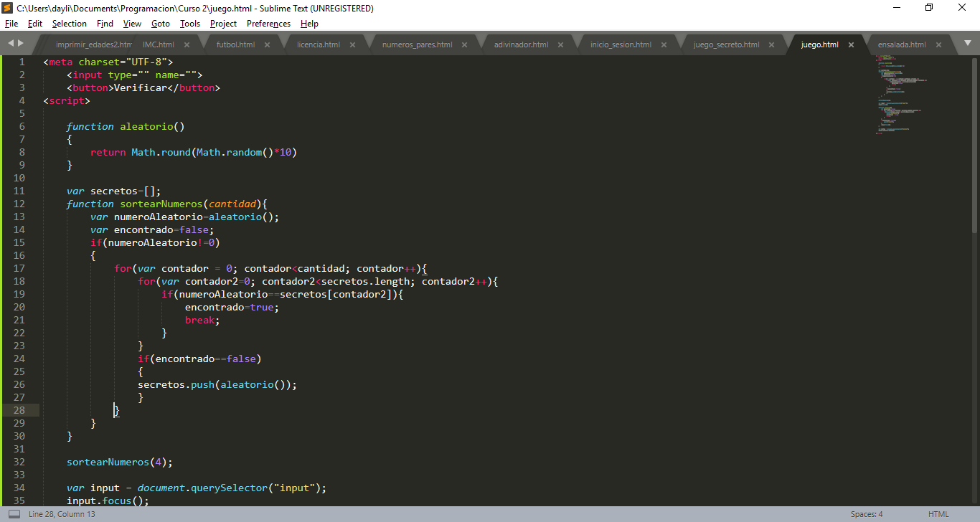Open the tab list dropdown arrow
Viewport: 980px width, 522px height.
(x=966, y=44)
